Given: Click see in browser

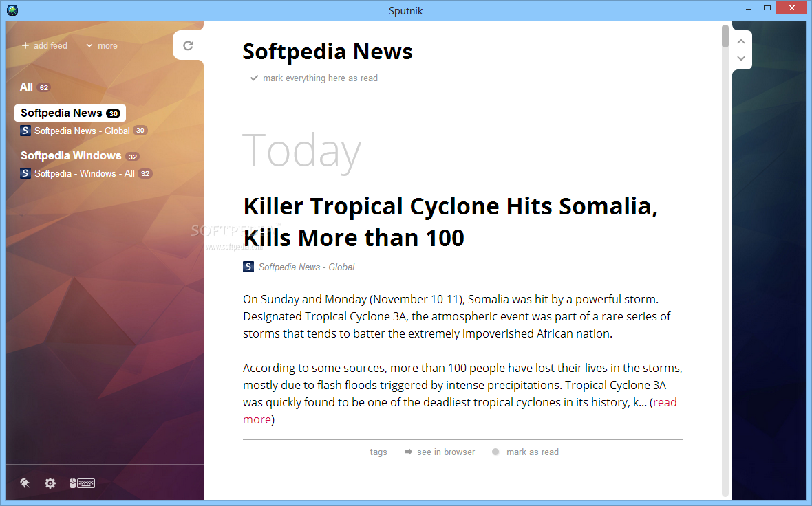Looking at the screenshot, I should (x=440, y=452).
